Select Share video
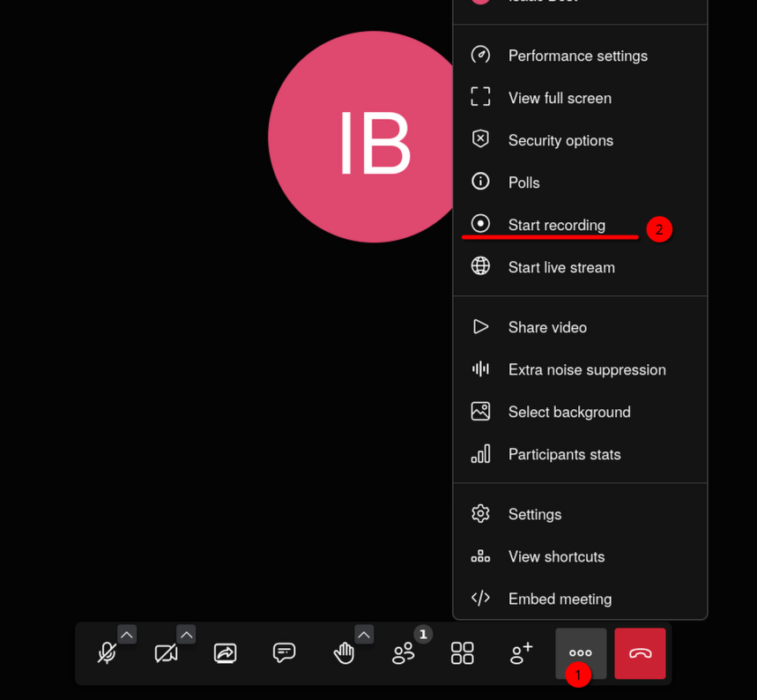Screen dimensions: 757x700 [x=580, y=327]
